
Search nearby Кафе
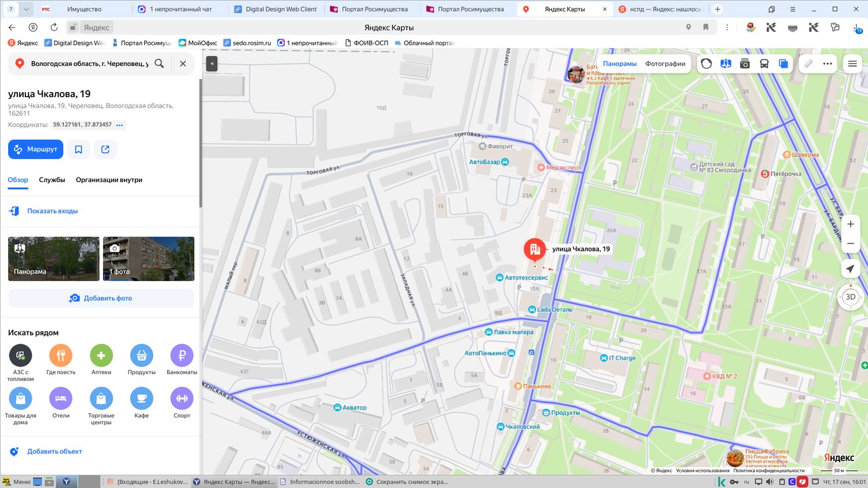click(142, 398)
